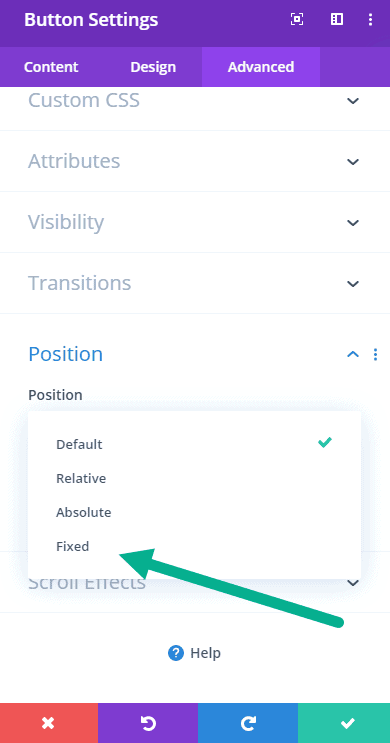Expand the Attributes section chevron

click(x=353, y=162)
